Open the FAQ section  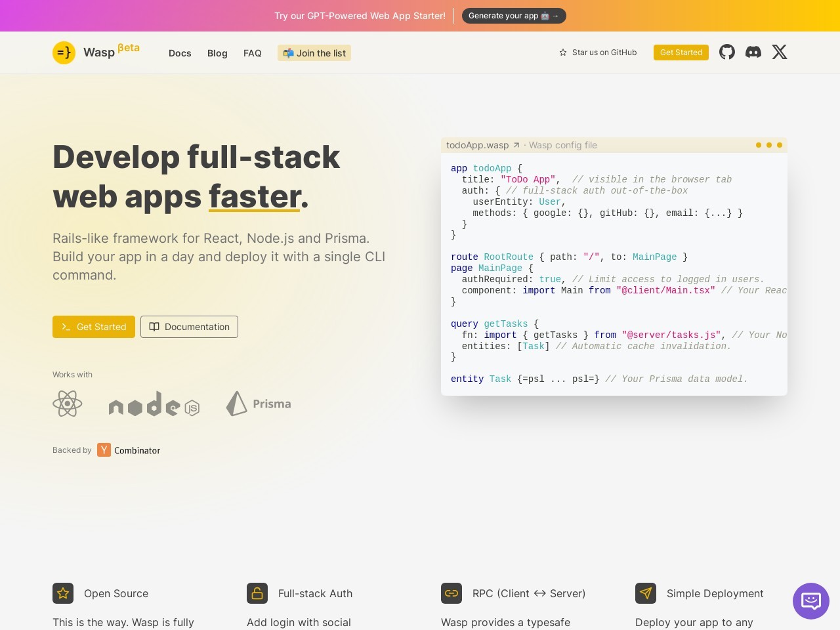click(253, 53)
